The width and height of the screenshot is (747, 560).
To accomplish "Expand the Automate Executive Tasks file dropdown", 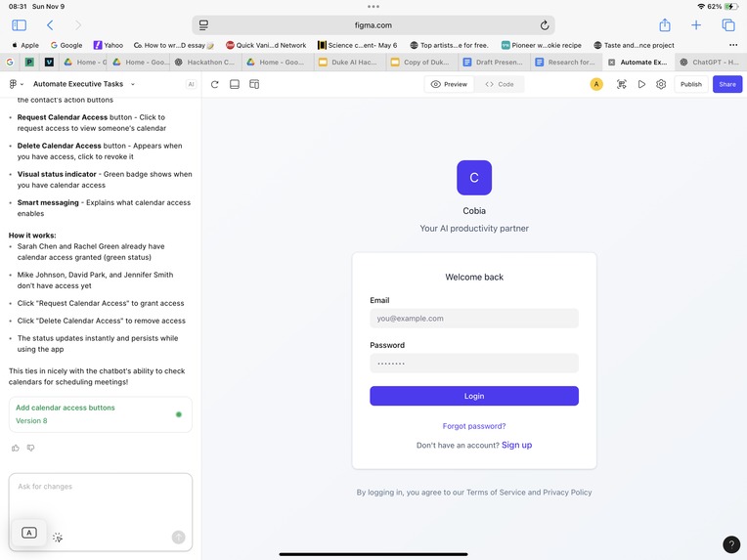I will [x=133, y=84].
